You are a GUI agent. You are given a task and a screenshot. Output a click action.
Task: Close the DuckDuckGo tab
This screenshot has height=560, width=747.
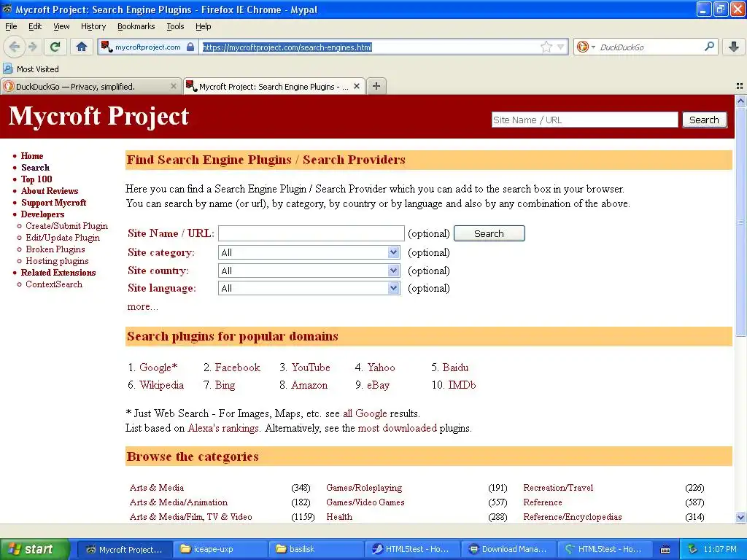[x=173, y=86]
